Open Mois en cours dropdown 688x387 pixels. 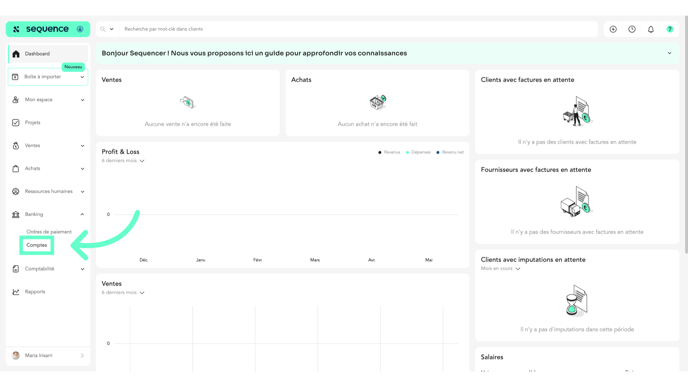click(x=500, y=269)
